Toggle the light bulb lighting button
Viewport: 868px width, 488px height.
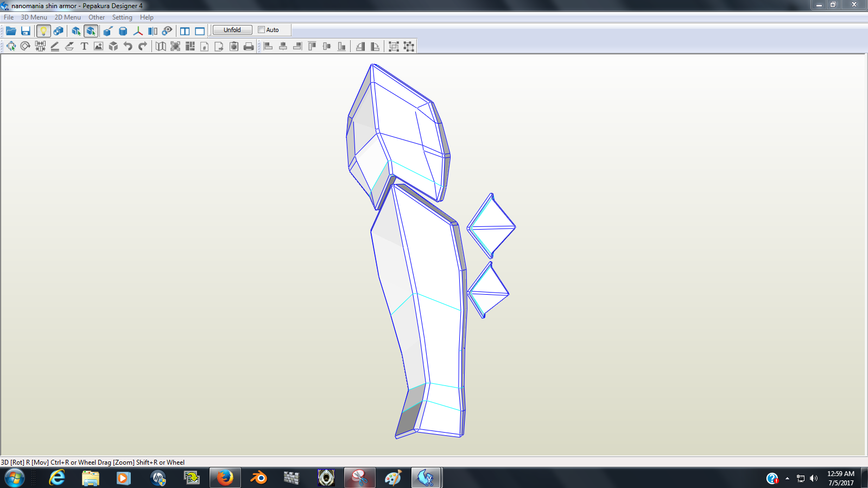coord(43,31)
